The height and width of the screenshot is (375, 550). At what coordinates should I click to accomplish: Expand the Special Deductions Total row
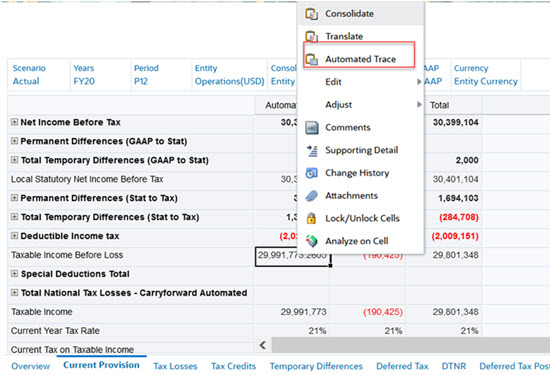click(x=14, y=273)
